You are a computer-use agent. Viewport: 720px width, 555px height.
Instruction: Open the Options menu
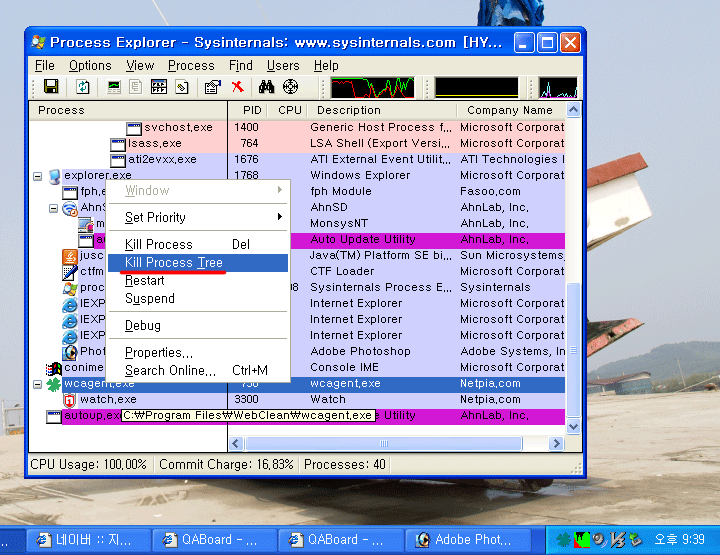[90, 66]
